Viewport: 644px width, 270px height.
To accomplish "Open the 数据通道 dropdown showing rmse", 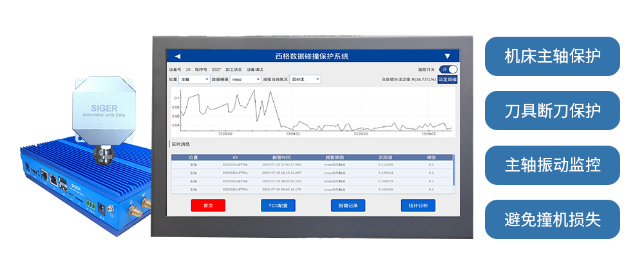I will coord(245,79).
